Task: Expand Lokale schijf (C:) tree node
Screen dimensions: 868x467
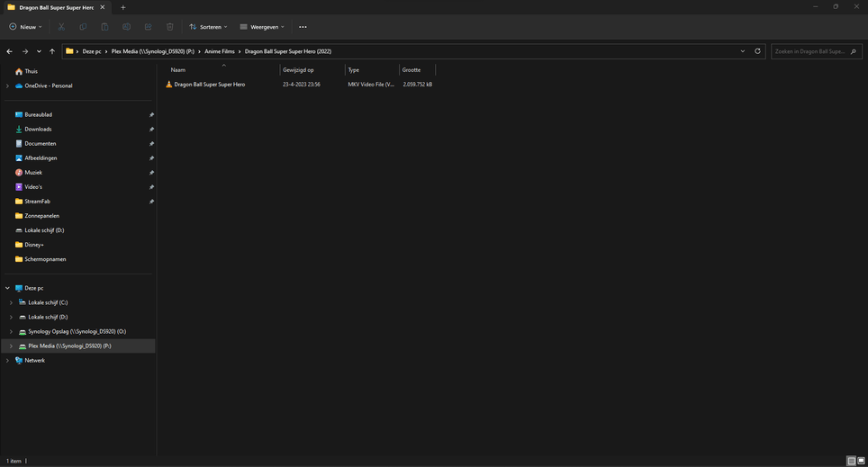Action: coord(11,302)
